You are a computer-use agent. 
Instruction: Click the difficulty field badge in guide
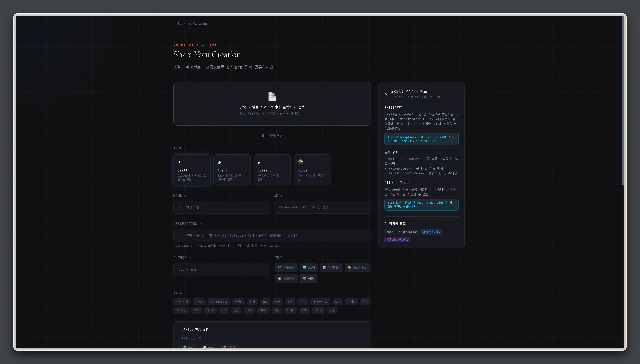click(431, 232)
